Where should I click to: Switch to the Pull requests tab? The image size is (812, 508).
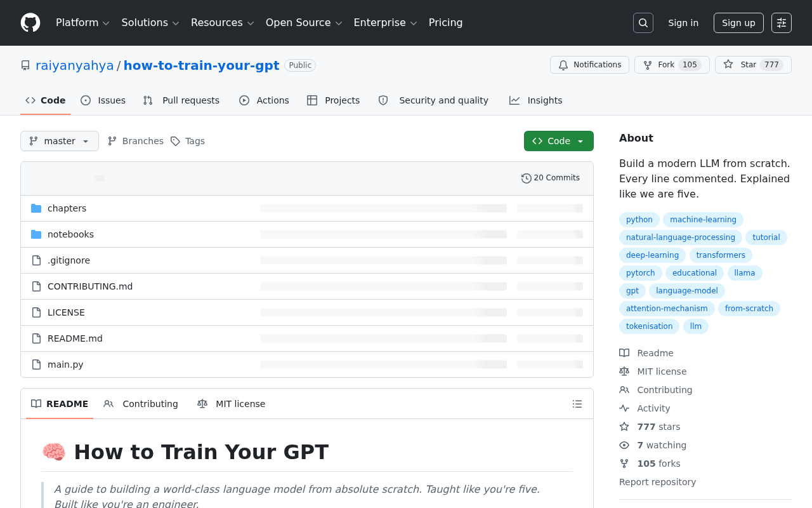coord(181,100)
